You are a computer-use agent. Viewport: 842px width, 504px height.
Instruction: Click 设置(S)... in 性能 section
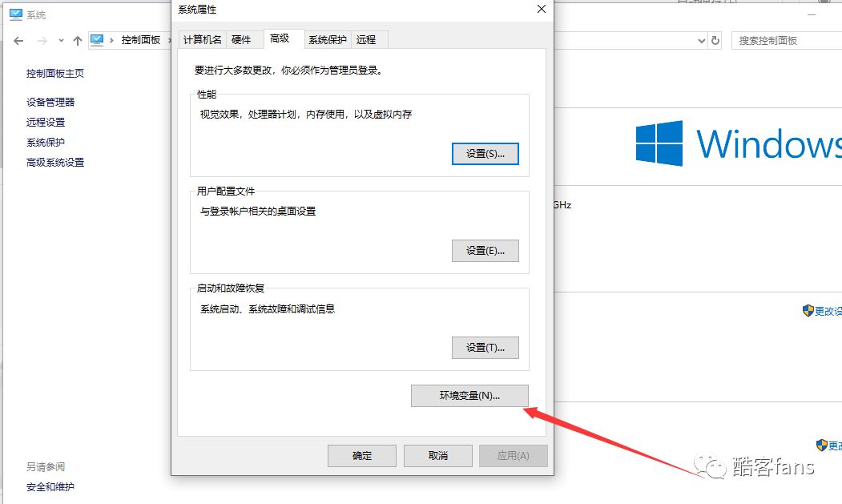point(485,154)
